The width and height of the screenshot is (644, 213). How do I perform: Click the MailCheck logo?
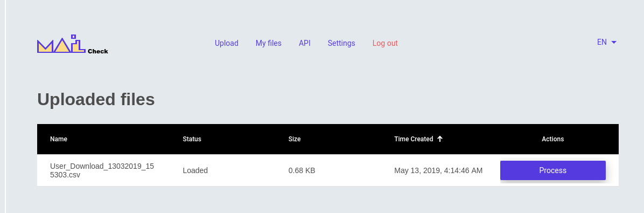tap(72, 44)
